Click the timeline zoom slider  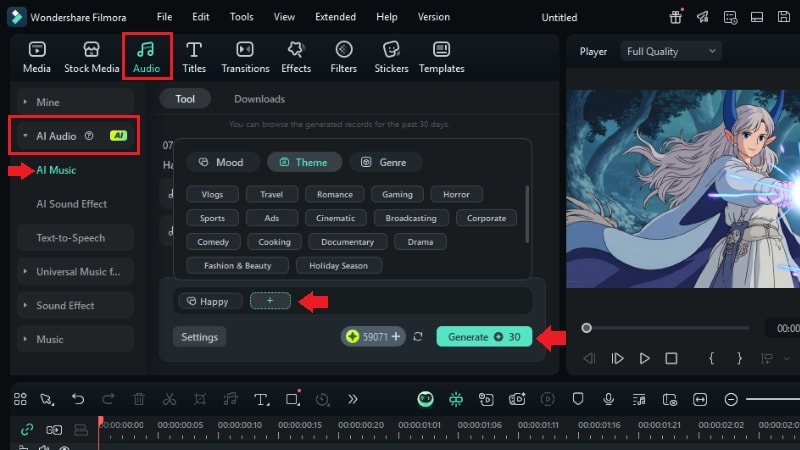[773, 399]
